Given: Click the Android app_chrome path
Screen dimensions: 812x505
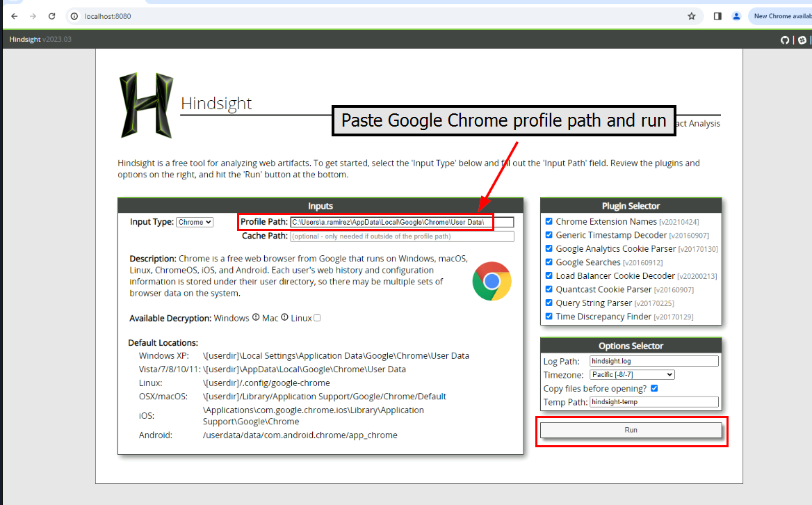Looking at the screenshot, I should 300,435.
